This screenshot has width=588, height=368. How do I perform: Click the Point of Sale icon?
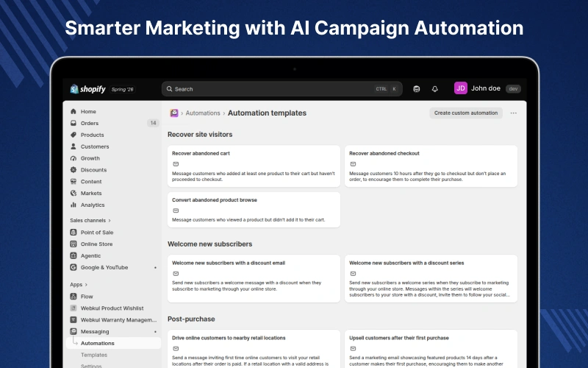coord(73,232)
